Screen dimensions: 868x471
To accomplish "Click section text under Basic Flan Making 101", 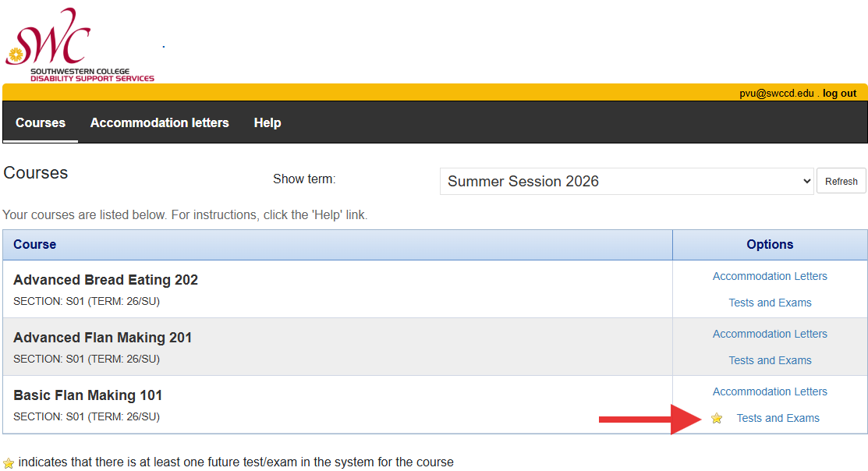I will pos(87,416).
